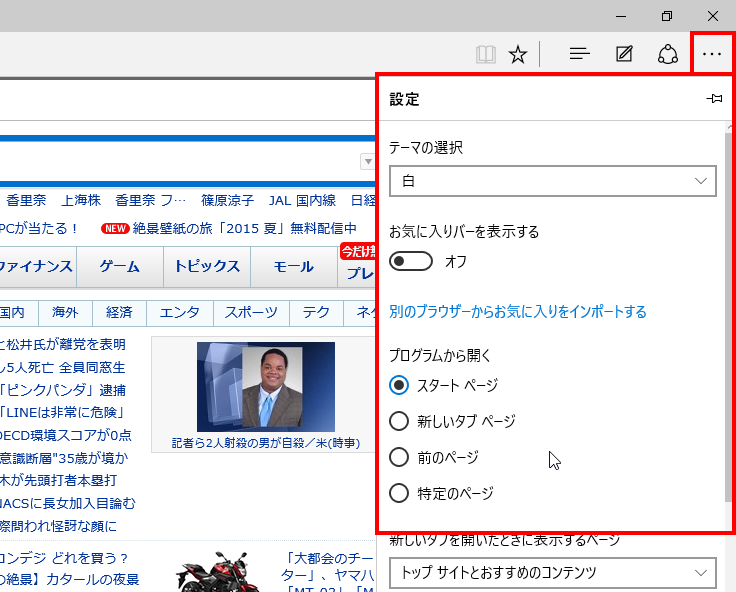The width and height of the screenshot is (736, 592).
Task: Open the Hub panel icon
Action: coord(579,54)
